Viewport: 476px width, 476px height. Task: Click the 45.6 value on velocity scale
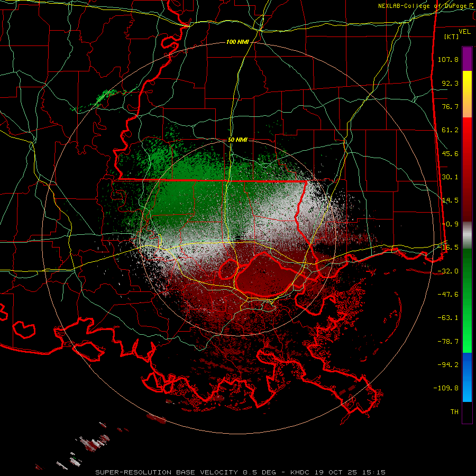[450, 153]
